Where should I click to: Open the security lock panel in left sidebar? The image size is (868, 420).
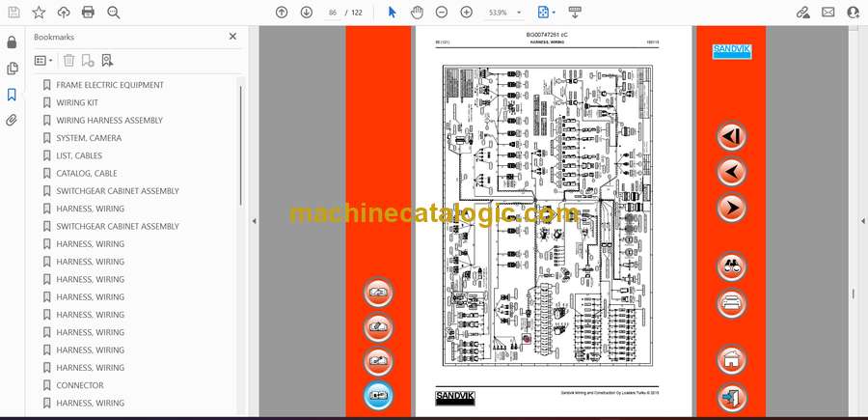tap(12, 42)
